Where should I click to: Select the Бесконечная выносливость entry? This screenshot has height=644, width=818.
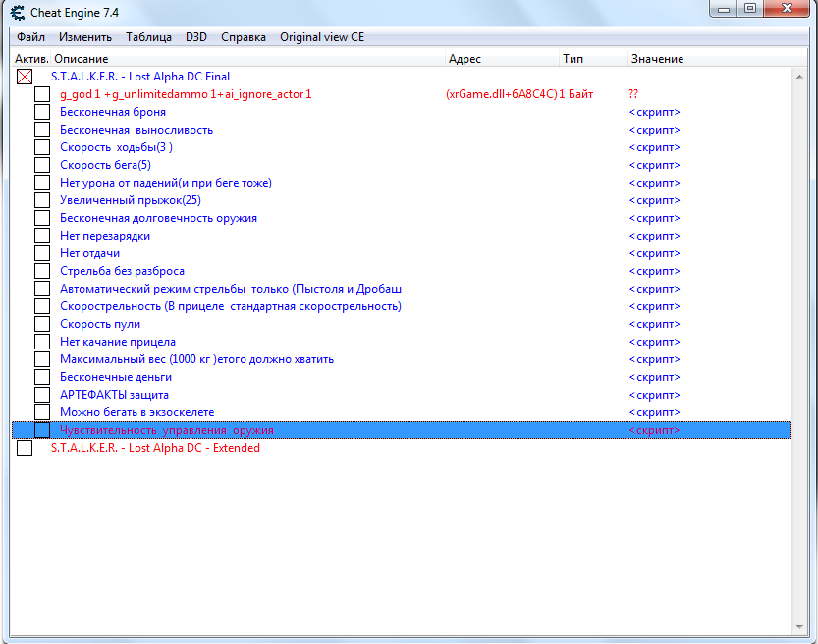[x=136, y=130]
